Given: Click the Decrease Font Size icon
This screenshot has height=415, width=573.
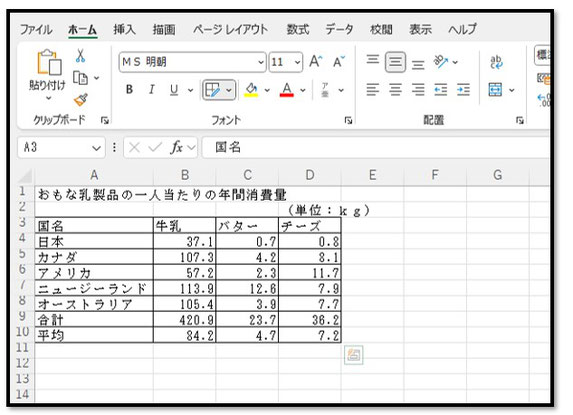Looking at the screenshot, I should 339,62.
